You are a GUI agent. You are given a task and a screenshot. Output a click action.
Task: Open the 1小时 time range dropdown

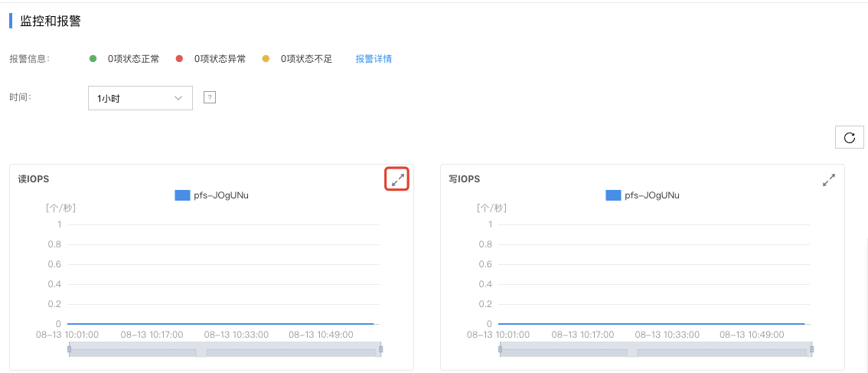pyautogui.click(x=140, y=98)
